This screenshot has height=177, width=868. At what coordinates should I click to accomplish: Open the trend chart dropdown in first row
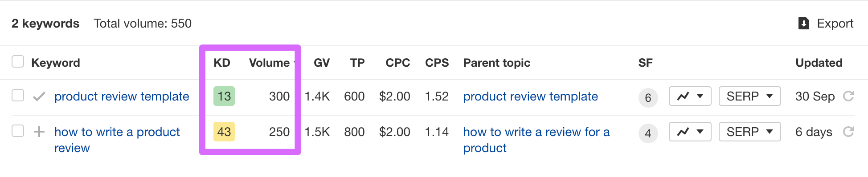click(690, 96)
